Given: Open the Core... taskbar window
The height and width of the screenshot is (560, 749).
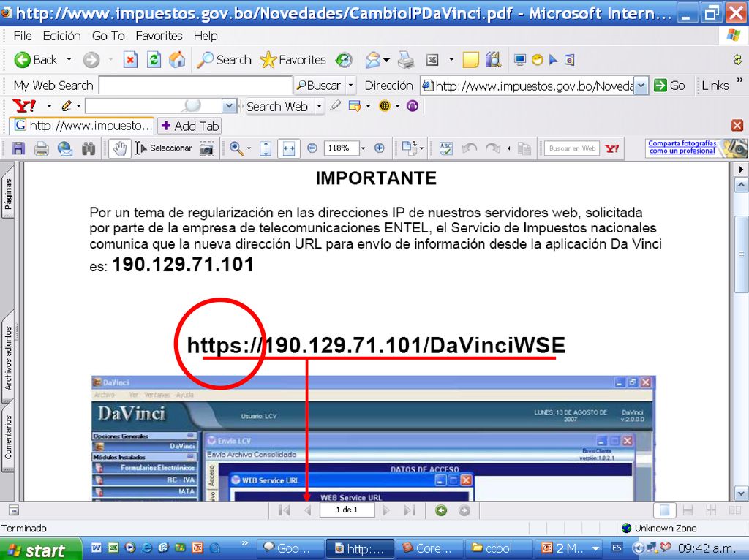Looking at the screenshot, I should tap(429, 548).
